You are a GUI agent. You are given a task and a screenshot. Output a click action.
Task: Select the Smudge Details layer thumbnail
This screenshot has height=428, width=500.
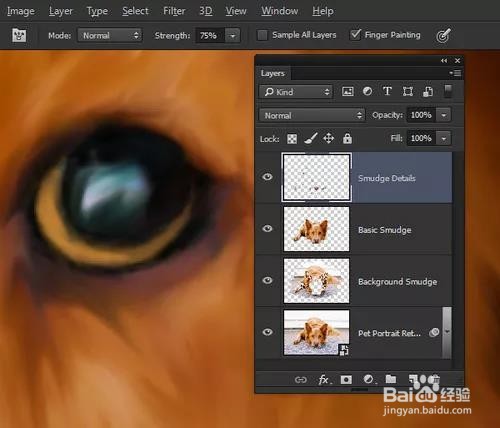coord(316,177)
